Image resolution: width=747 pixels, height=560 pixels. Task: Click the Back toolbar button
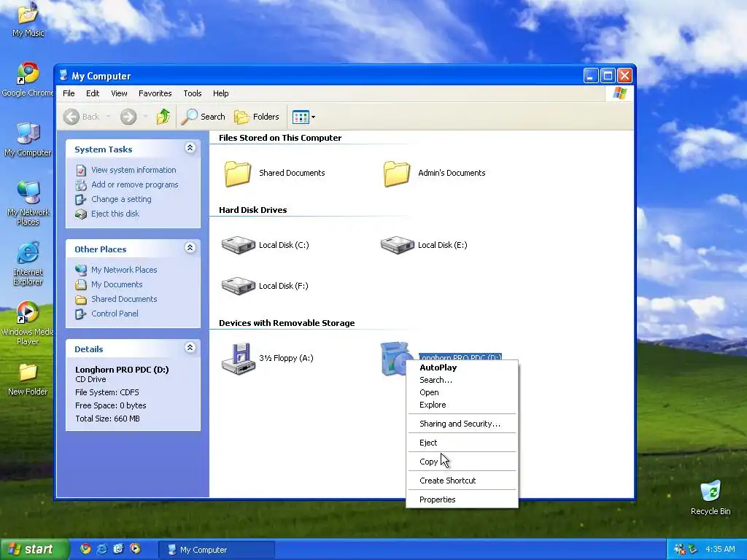[82, 117]
